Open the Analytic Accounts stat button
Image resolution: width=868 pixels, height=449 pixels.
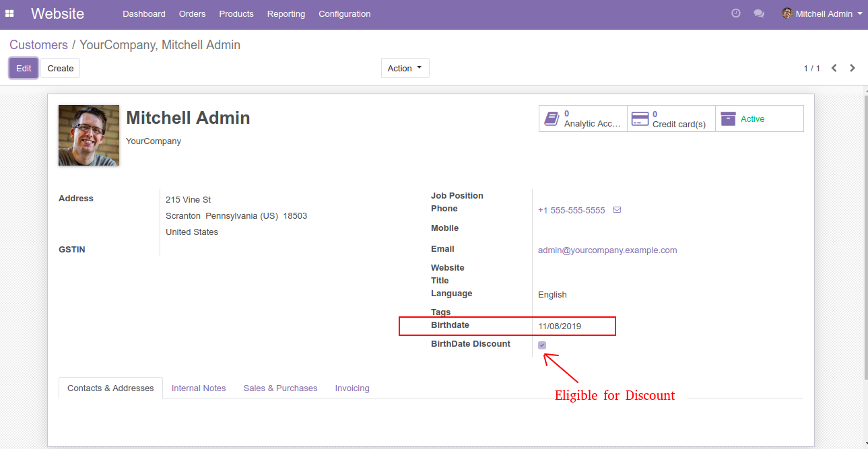pos(583,118)
